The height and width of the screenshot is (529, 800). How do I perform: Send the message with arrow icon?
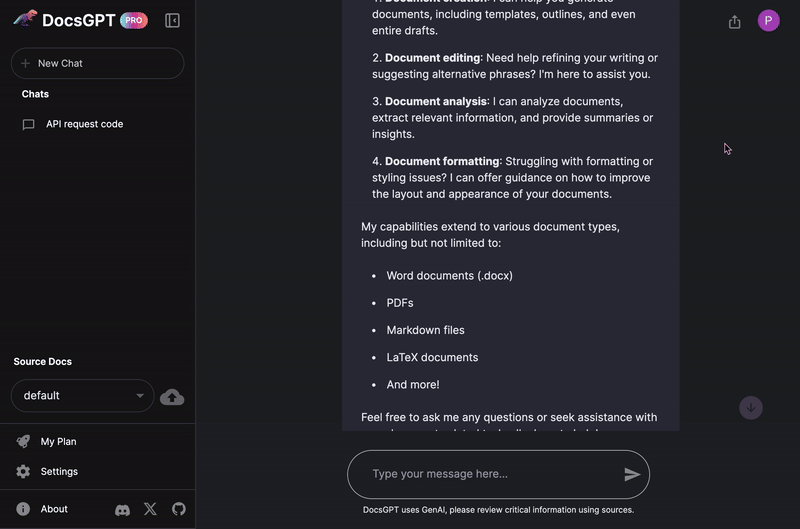pyautogui.click(x=632, y=474)
